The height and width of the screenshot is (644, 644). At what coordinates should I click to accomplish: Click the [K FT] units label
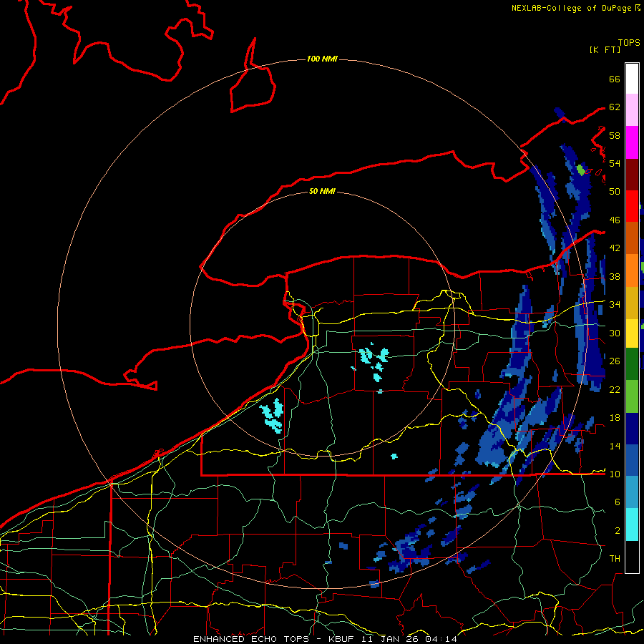pos(605,49)
